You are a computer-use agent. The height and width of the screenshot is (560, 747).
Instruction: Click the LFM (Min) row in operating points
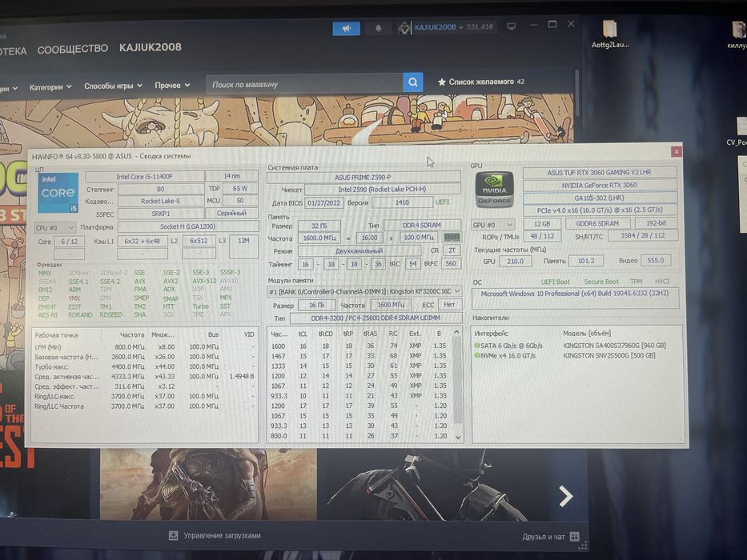pos(143,346)
